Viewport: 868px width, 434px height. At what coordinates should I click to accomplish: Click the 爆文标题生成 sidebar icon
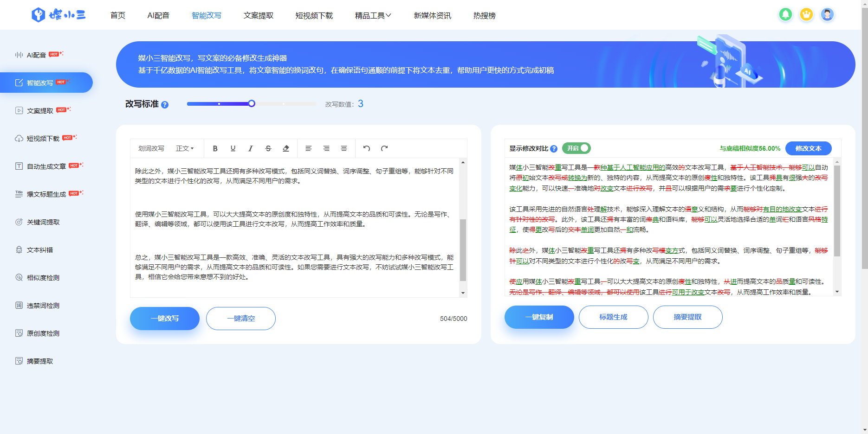click(19, 194)
